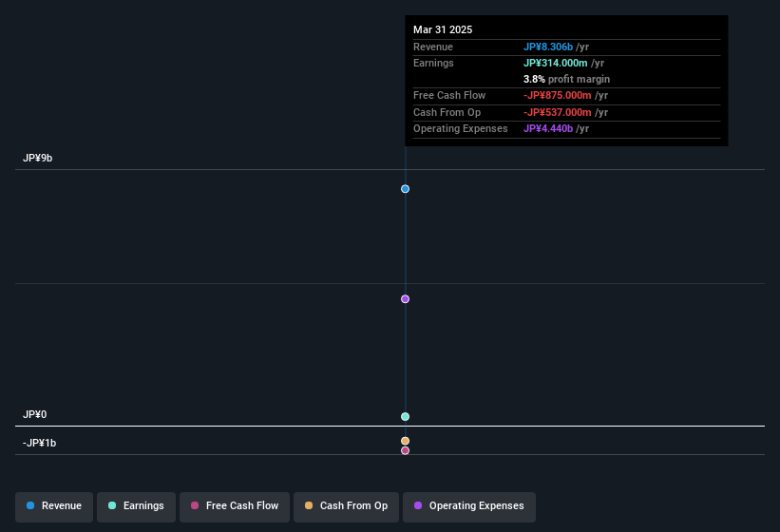The width and height of the screenshot is (780, 532).
Task: Click the JP¥9b axis label
Action: click(x=37, y=158)
